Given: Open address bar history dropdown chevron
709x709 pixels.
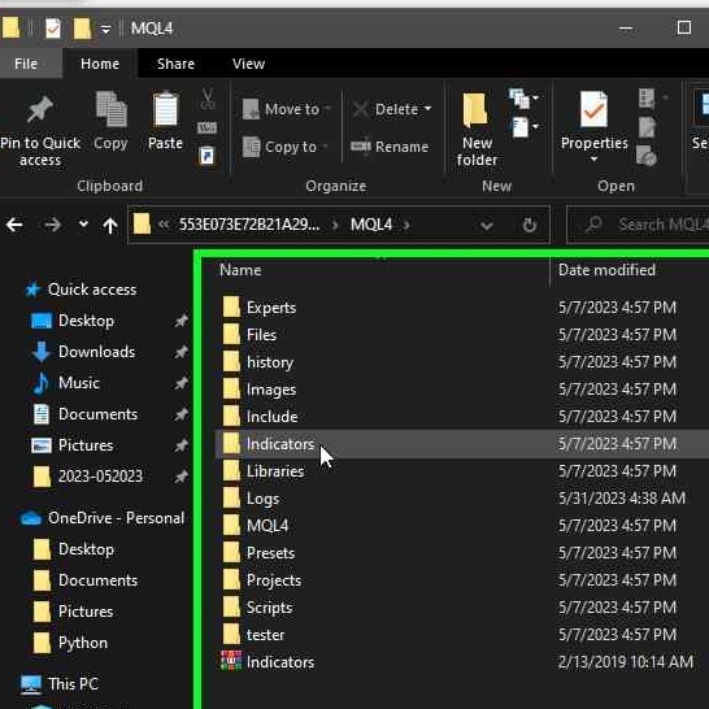Looking at the screenshot, I should click(x=487, y=226).
